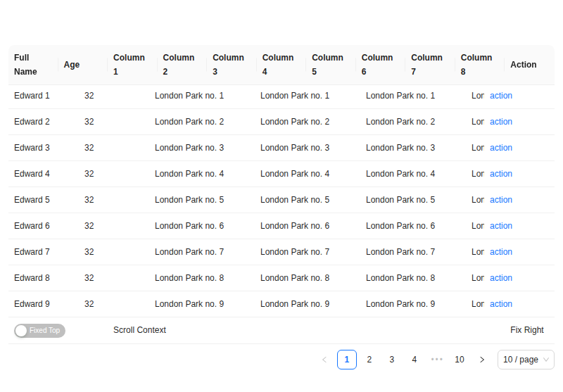This screenshot has height=392, width=563.
Task: Open the 10 / page size dropdown
Action: 526,360
